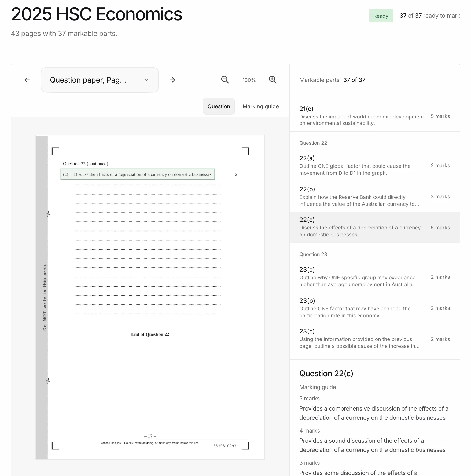This screenshot has width=471, height=476.
Task: Click the 100% zoom level indicator
Action: pos(249,80)
